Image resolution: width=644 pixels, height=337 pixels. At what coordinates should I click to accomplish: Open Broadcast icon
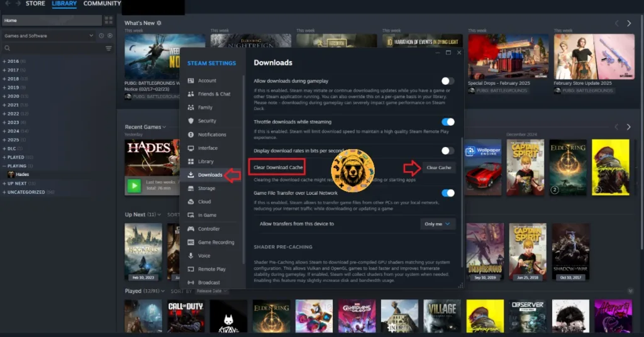pyautogui.click(x=191, y=282)
